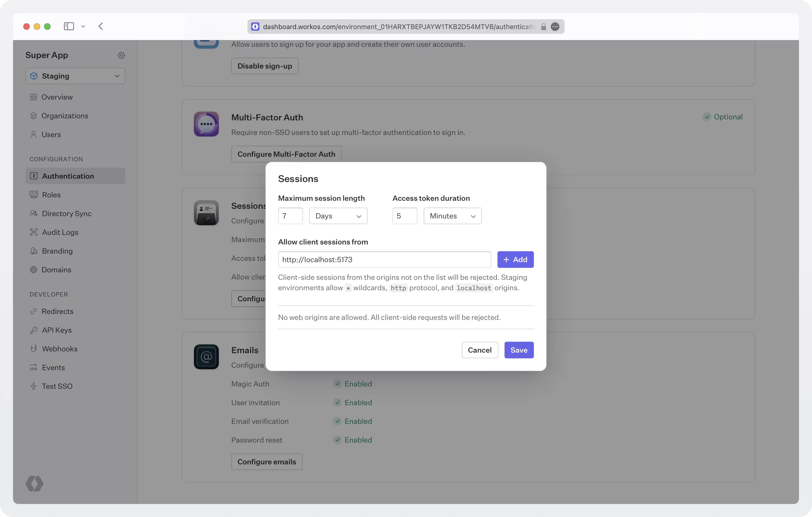Click the Add origin button
Viewport: 812px width, 517px height.
(515, 260)
